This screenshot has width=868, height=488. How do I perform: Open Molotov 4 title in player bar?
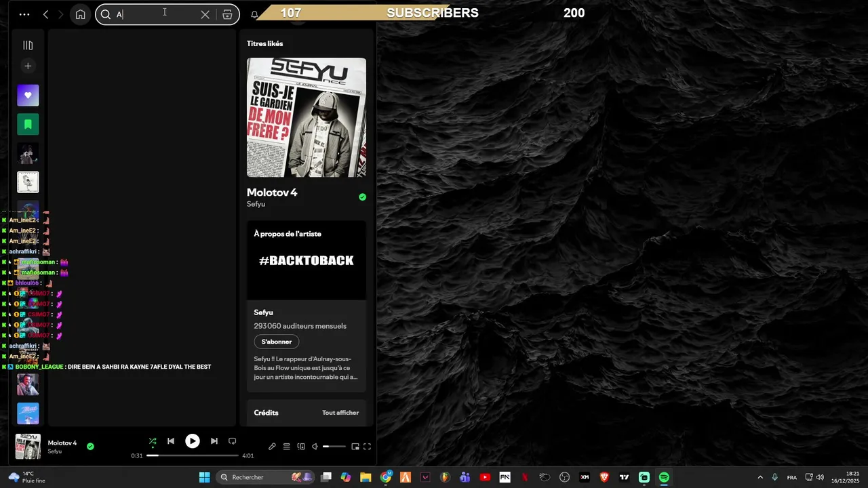[x=62, y=443]
